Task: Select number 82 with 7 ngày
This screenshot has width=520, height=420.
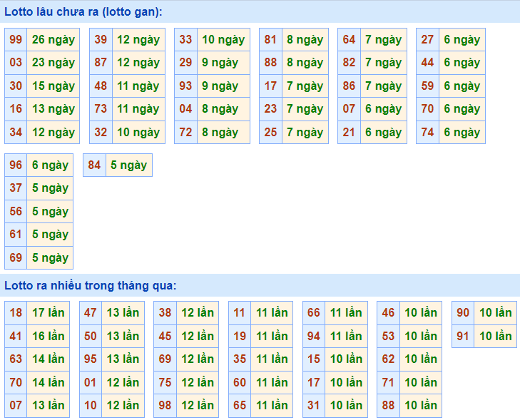Action: tap(350, 62)
